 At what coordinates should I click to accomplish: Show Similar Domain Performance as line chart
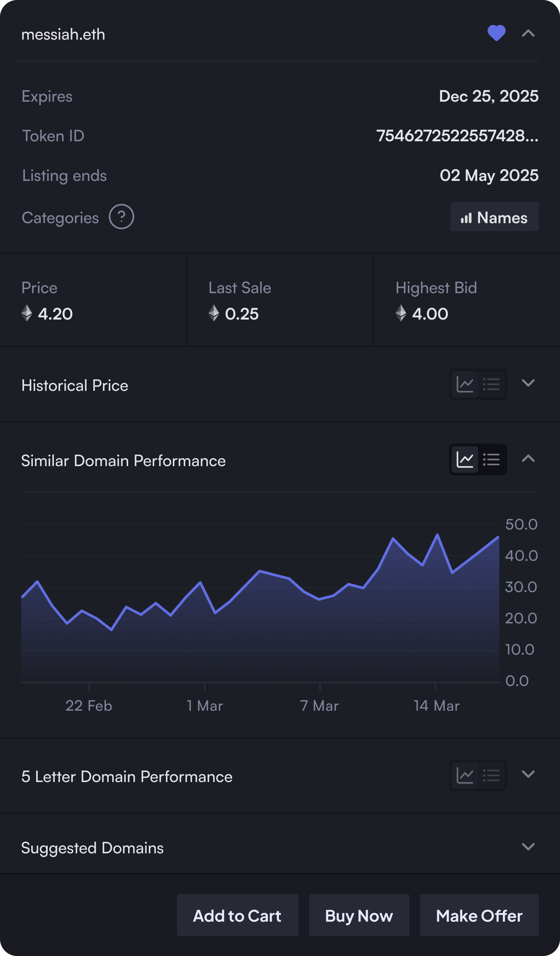coord(464,460)
